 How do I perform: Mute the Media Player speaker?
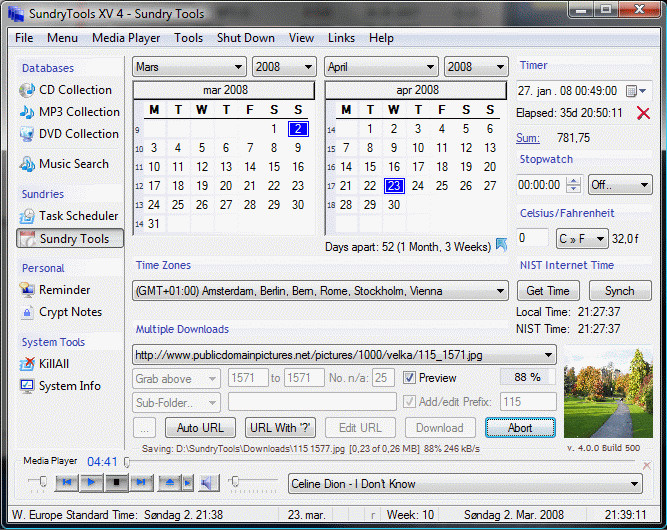208,482
